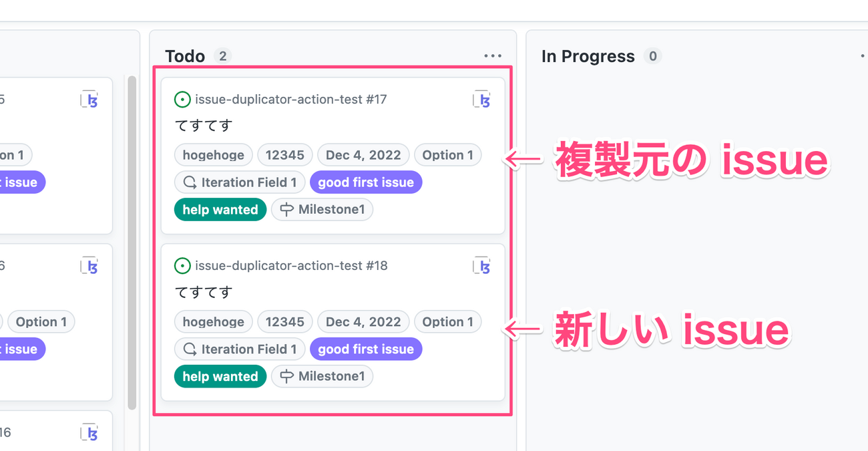Viewport: 868px width, 451px height.
Task: Click the open issue status icon on #18
Action: [182, 266]
